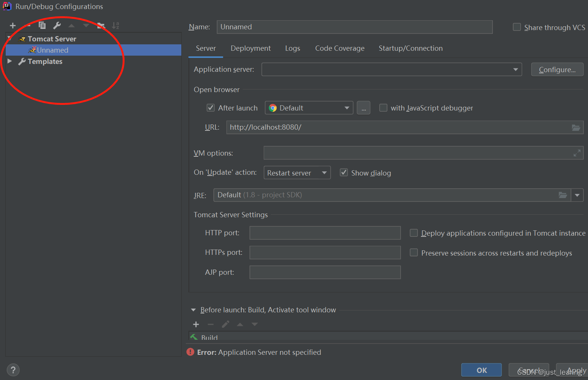Open edit templates wrench icon in toolbar
Screen dimensions: 588x380
(57, 26)
